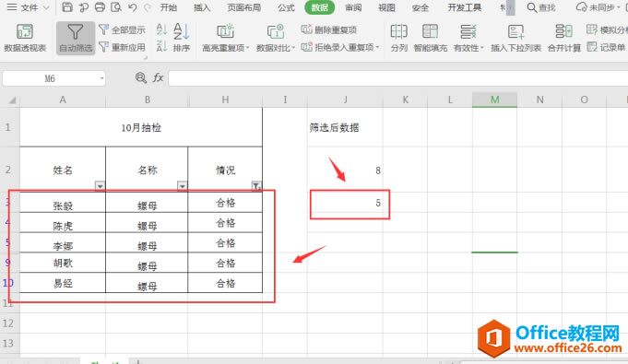
Task: Open 拒绝录入重复项 dropdown
Action: (x=340, y=47)
